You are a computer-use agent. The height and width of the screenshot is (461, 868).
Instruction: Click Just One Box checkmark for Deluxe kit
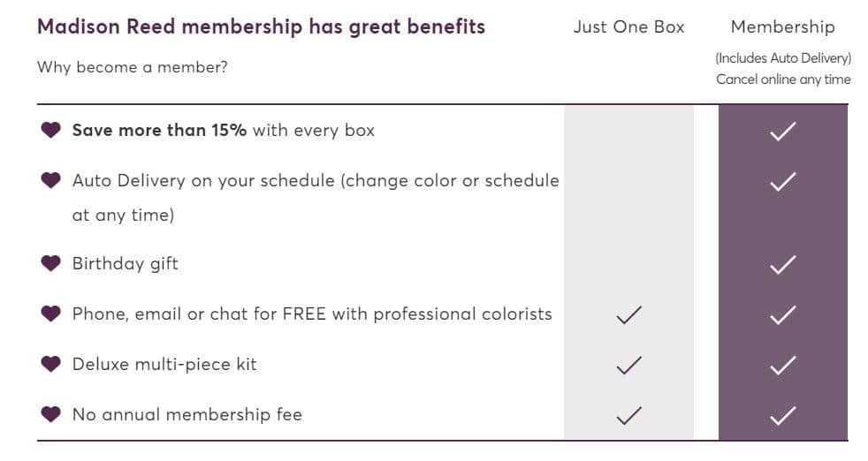coord(628,366)
